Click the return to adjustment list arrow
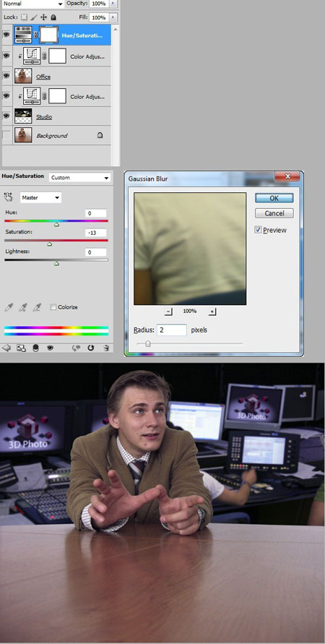Viewport: 325px width, 644px height. (x=6, y=348)
